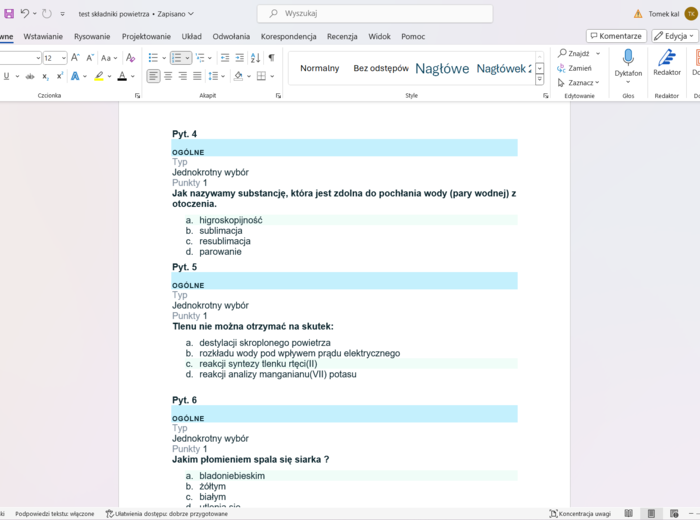Open the font size dropdown
This screenshot has height=520, width=700.
tap(62, 58)
